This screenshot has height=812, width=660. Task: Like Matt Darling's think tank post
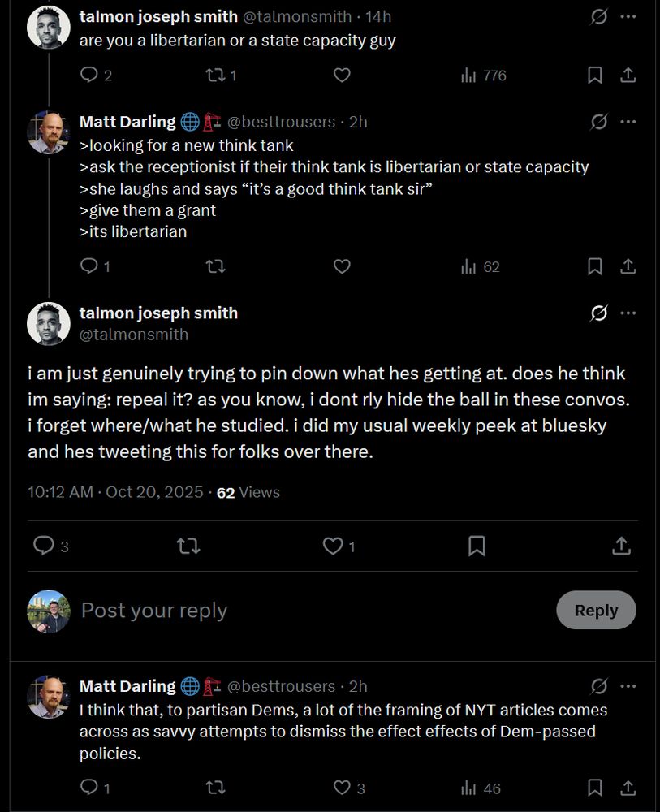pos(343,266)
